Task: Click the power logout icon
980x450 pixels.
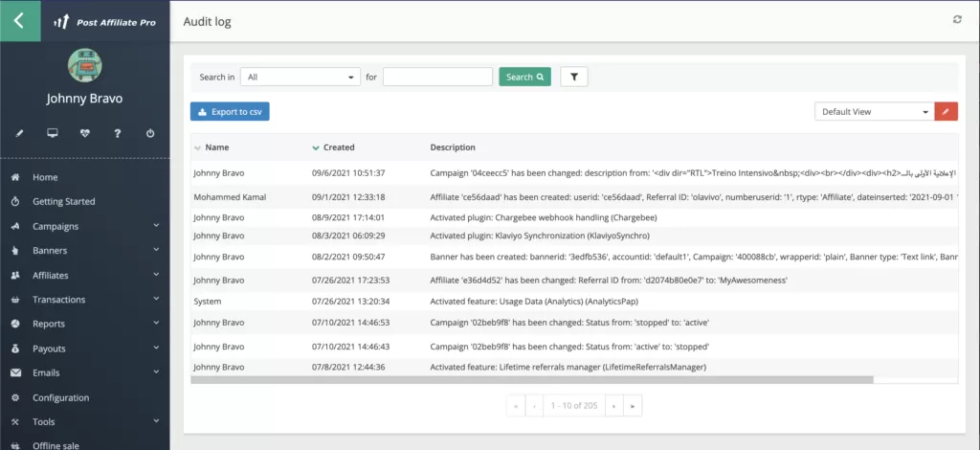Action: point(150,133)
